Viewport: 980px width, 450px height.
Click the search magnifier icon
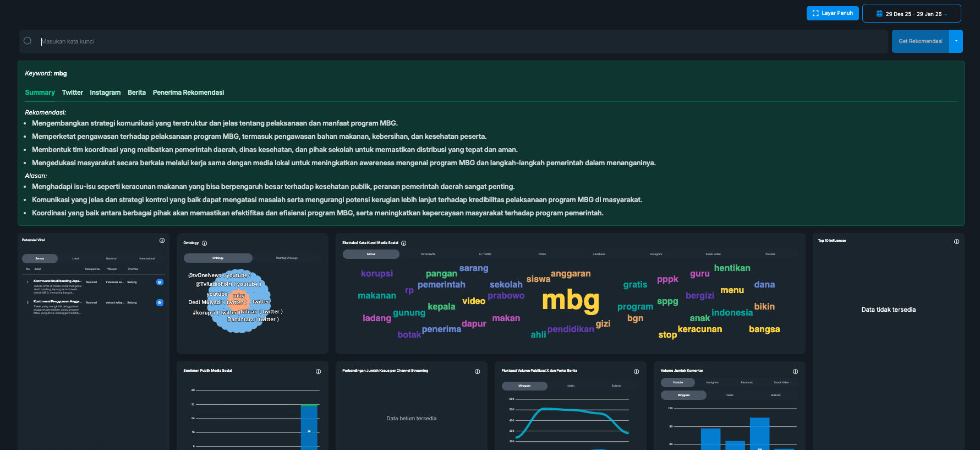(x=28, y=41)
